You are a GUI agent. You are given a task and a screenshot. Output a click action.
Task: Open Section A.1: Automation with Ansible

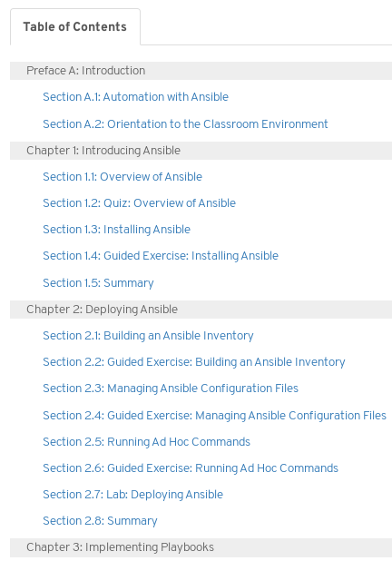point(135,97)
